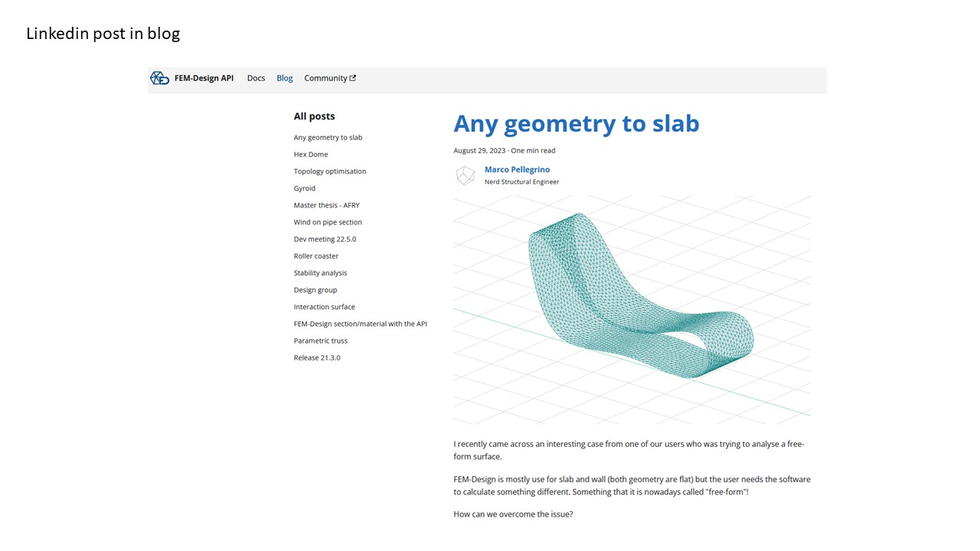Click the FEM-Design API home title
Screen dimensions: 980x551
coord(204,78)
